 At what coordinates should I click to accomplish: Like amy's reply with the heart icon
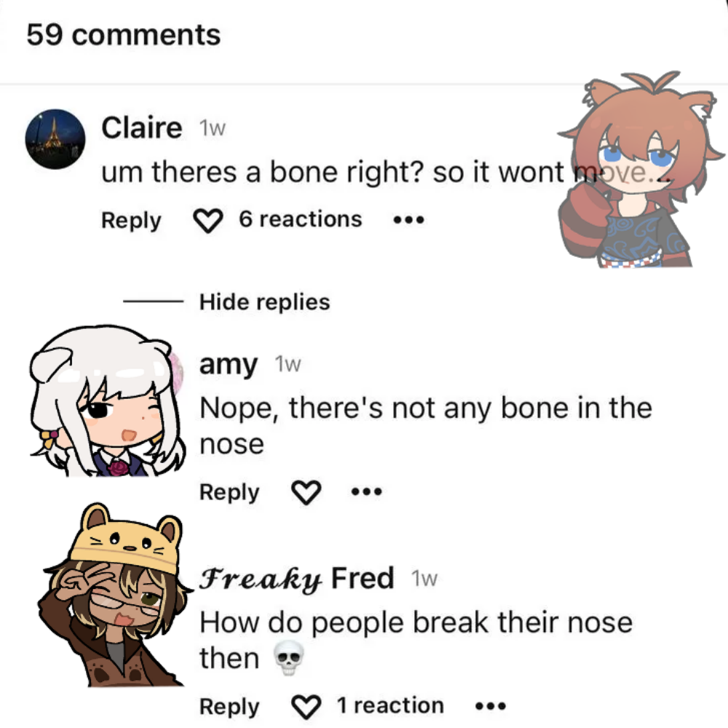click(306, 492)
